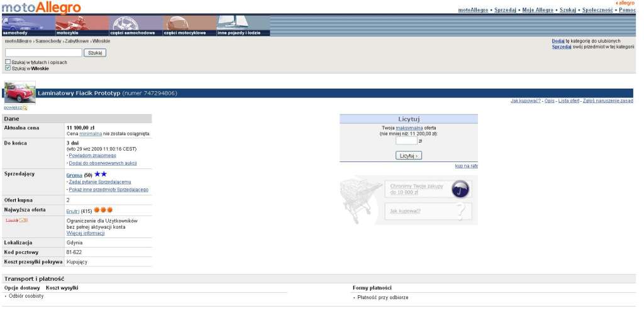The height and width of the screenshot is (311, 644).
Task: Click the small Limit icon
Action: (17, 221)
